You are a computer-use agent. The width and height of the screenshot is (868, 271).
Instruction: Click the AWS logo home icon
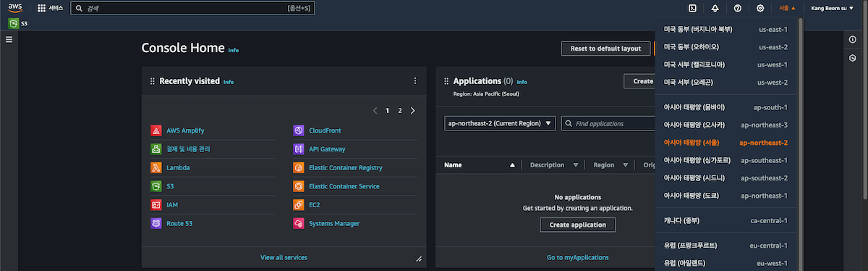point(16,9)
